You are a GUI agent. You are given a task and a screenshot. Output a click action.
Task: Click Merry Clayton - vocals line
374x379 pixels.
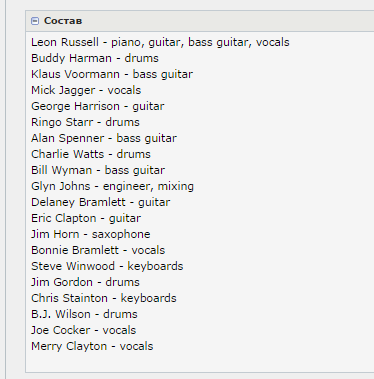92,346
